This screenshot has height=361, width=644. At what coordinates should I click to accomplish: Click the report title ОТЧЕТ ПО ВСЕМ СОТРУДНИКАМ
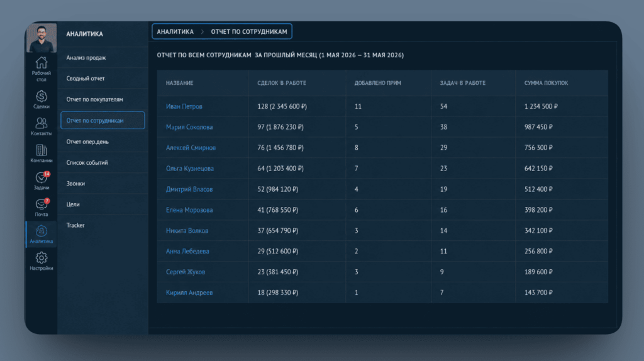click(x=204, y=55)
